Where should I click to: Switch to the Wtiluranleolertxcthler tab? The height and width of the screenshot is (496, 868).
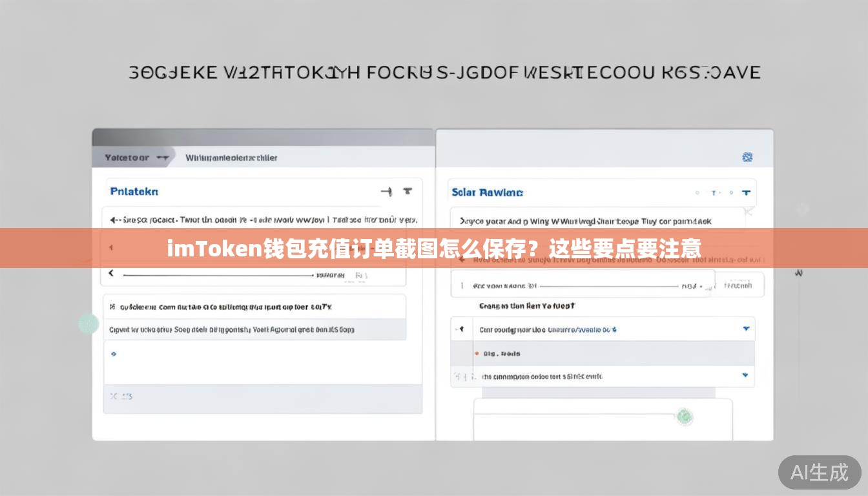(x=231, y=157)
